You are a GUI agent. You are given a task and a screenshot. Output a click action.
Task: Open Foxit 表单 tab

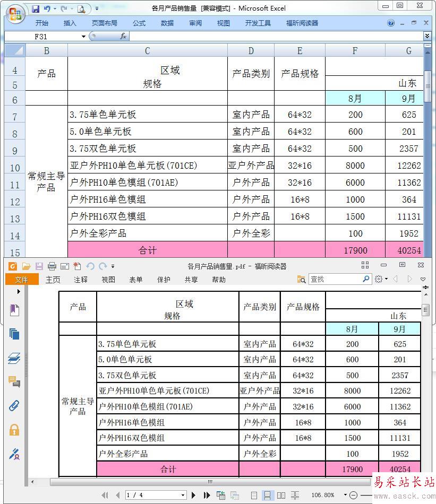click(136, 280)
